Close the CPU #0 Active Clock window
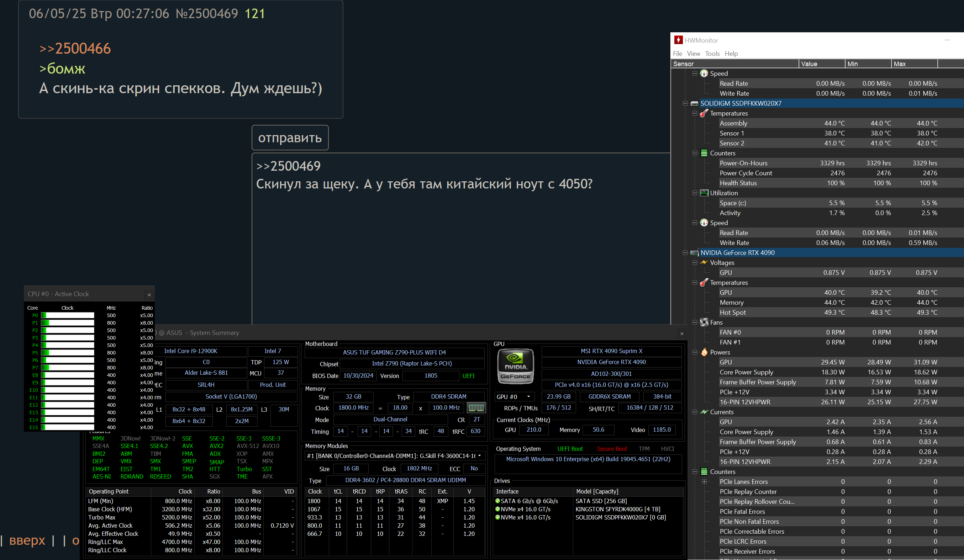The width and height of the screenshot is (964, 560). (149, 294)
